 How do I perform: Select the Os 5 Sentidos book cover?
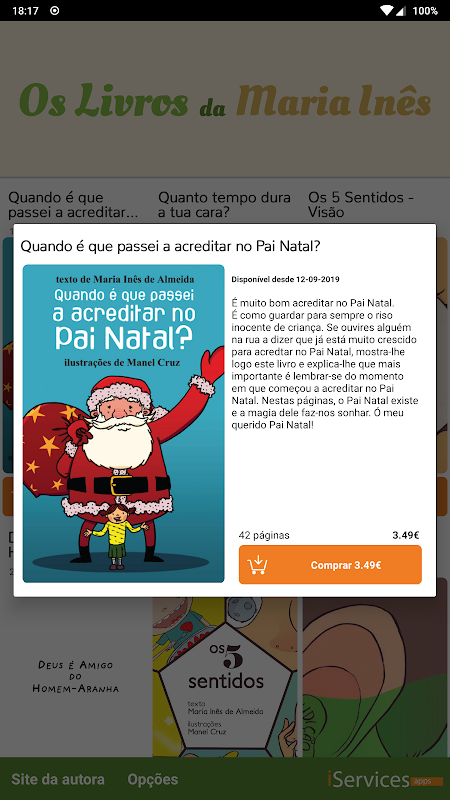225,677
